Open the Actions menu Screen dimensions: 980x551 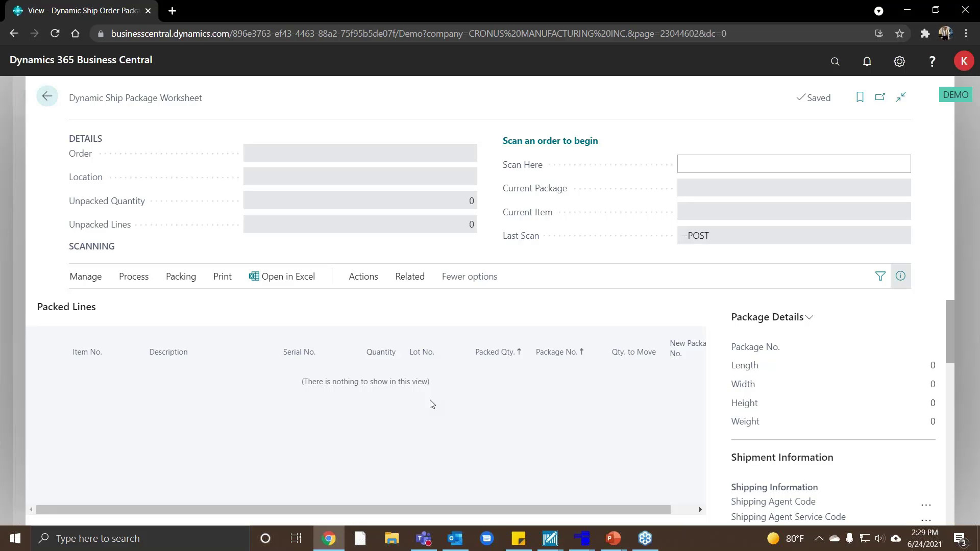[x=363, y=276]
